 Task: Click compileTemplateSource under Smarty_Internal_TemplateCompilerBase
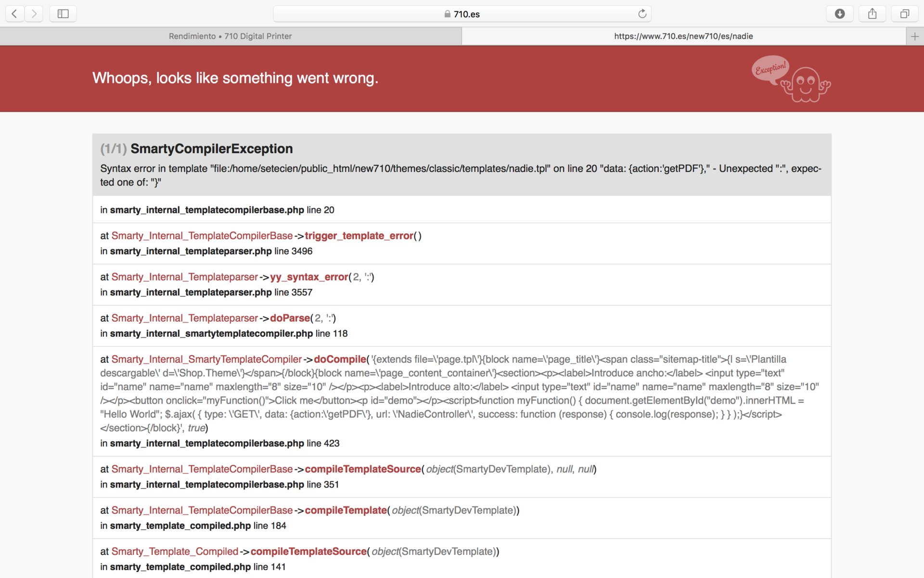tap(363, 469)
